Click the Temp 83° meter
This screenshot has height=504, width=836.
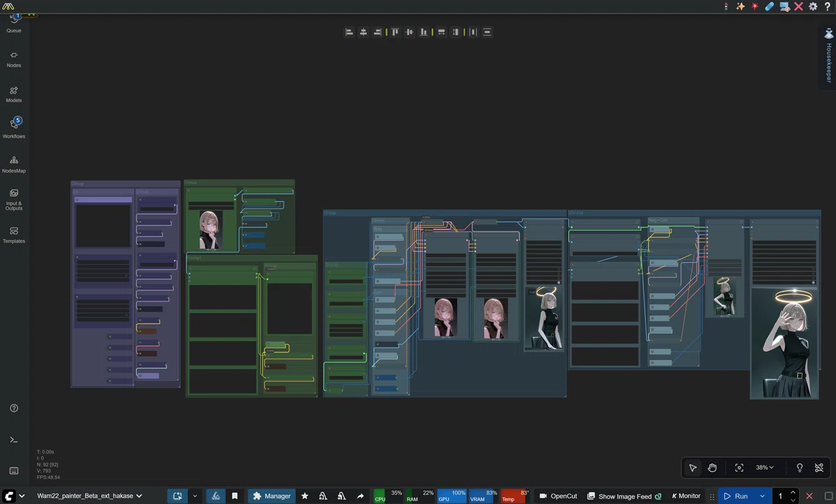coord(515,496)
